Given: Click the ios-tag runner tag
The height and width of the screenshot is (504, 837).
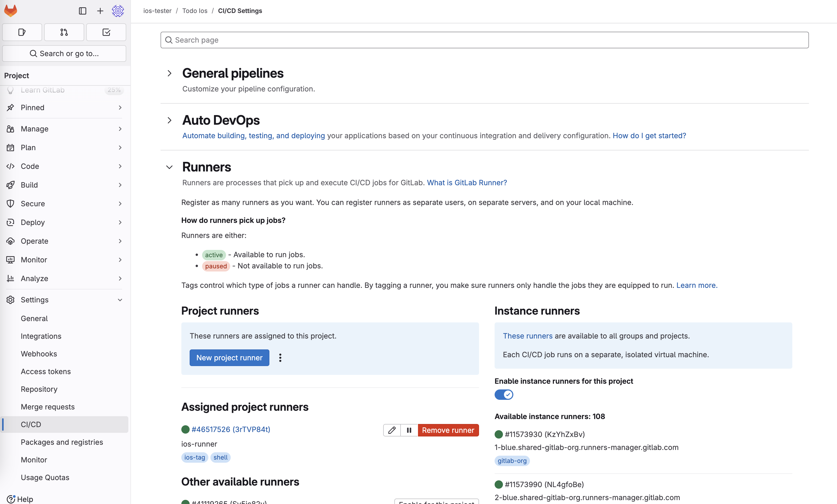Looking at the screenshot, I should [x=195, y=457].
